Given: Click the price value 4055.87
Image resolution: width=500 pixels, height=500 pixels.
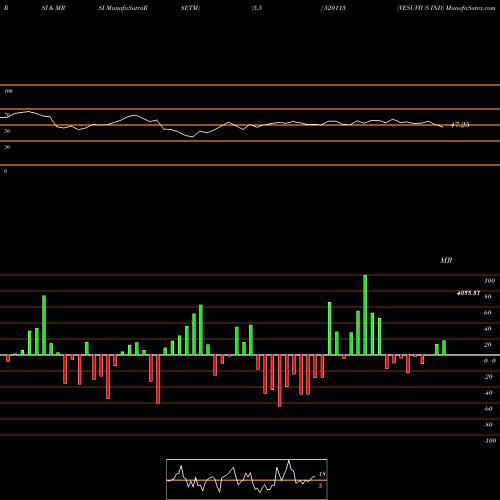Looking at the screenshot, I should pyautogui.click(x=468, y=293).
